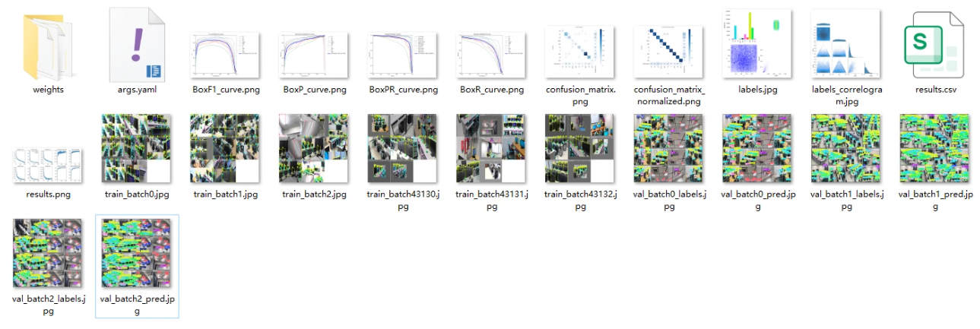
Task: Click the 'BoxR_curve.png' file name
Action: (492, 90)
